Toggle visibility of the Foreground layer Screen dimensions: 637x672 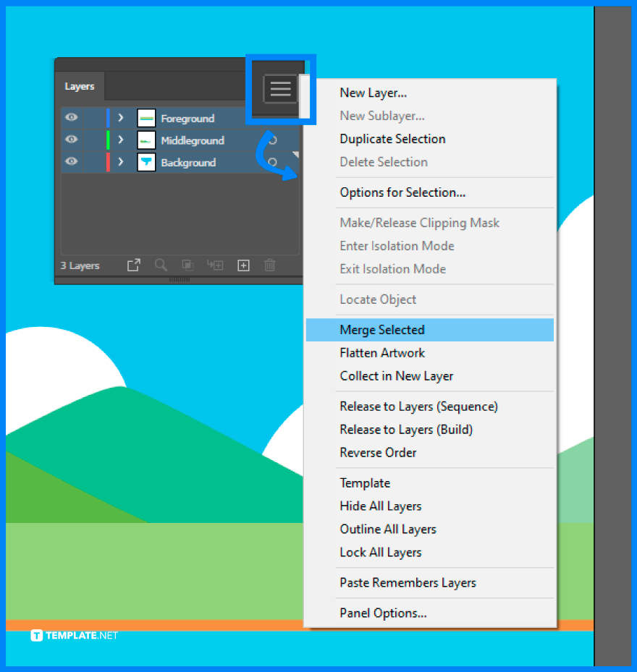[x=71, y=118]
